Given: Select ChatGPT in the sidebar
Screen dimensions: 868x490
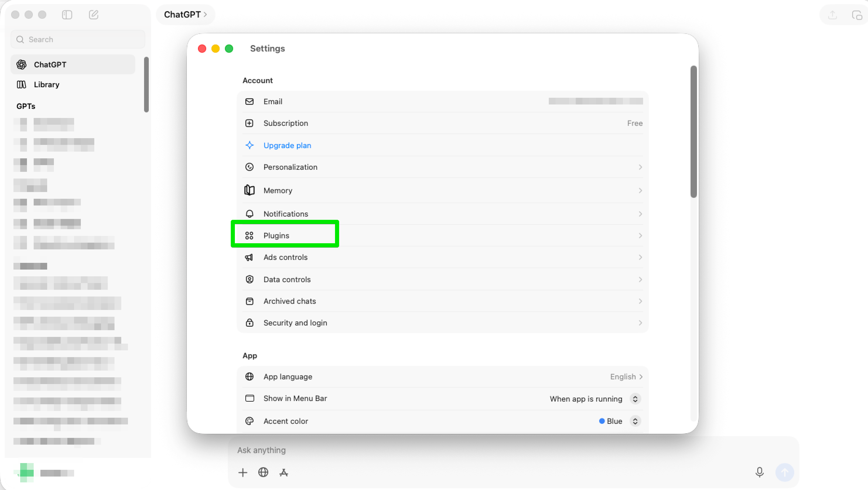Looking at the screenshot, I should (73, 64).
